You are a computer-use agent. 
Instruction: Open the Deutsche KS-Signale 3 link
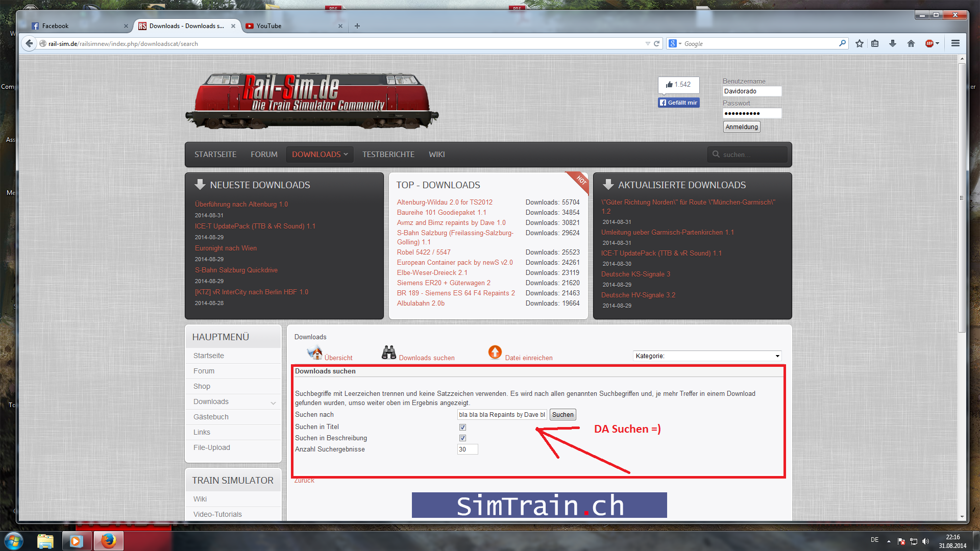pos(635,274)
